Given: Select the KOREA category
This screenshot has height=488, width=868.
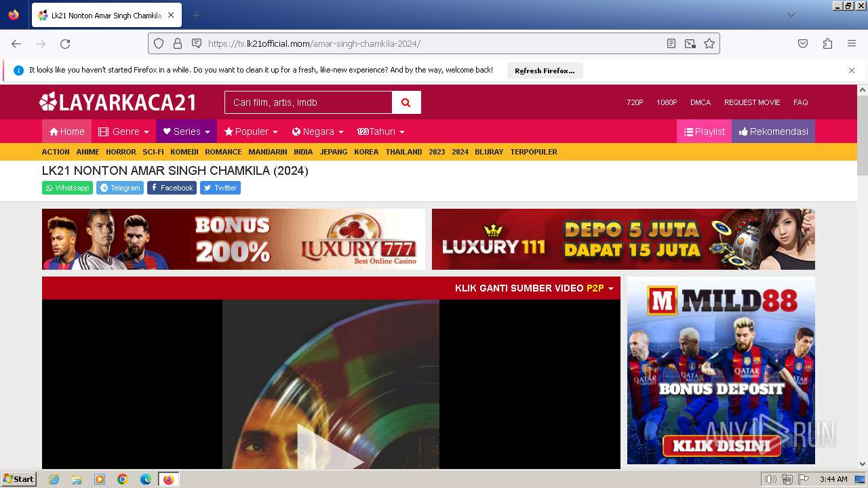Looking at the screenshot, I should point(366,152).
